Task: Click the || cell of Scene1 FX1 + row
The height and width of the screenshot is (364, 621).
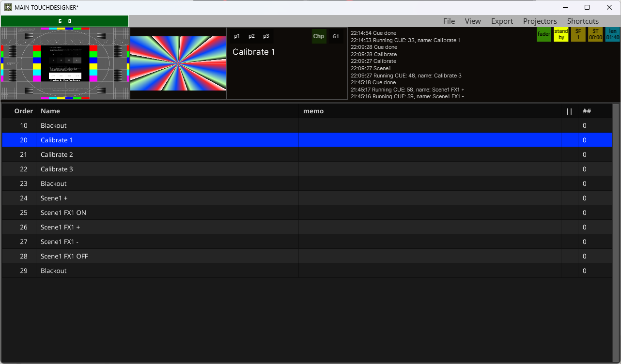Action: (570, 227)
